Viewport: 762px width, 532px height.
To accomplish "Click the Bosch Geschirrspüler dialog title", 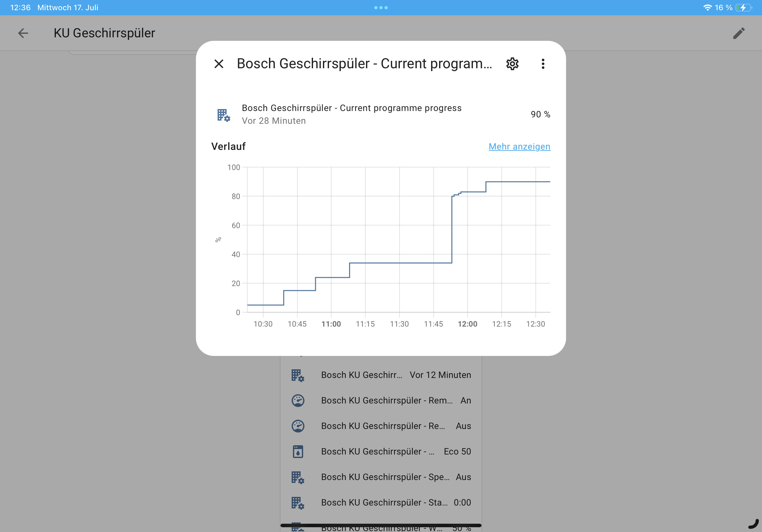I will [364, 63].
